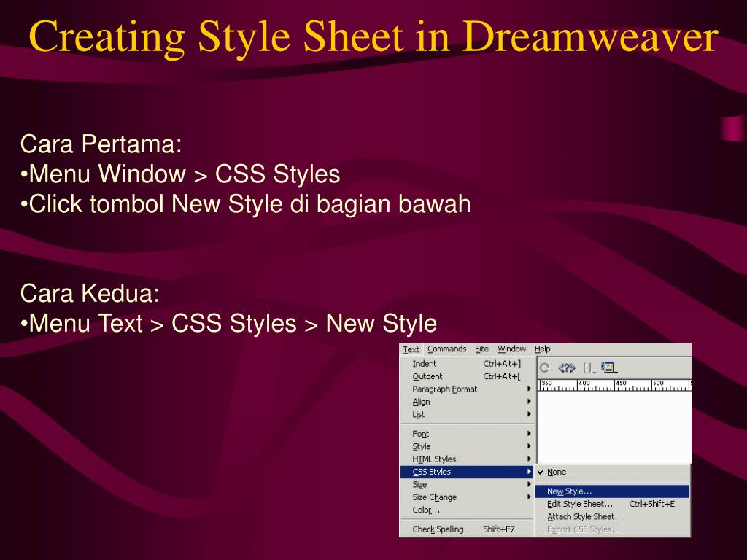Expand the Paragraph Format submenu
The width and height of the screenshot is (747, 560).
coord(467,389)
